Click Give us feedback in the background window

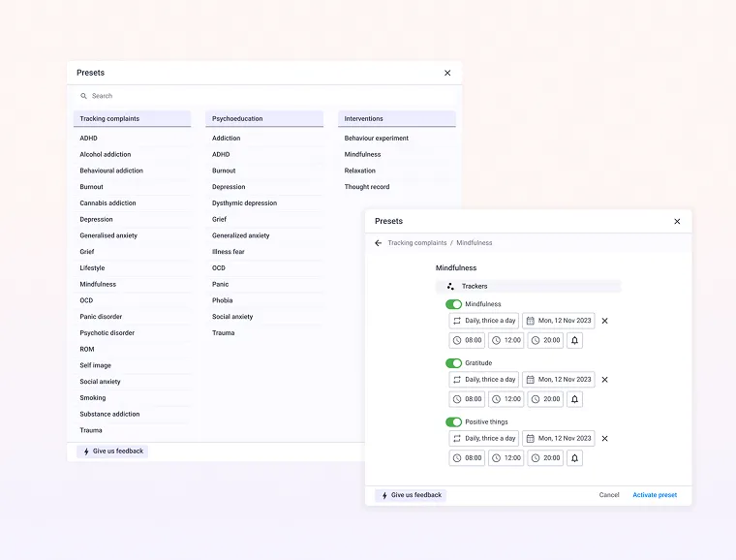click(112, 451)
